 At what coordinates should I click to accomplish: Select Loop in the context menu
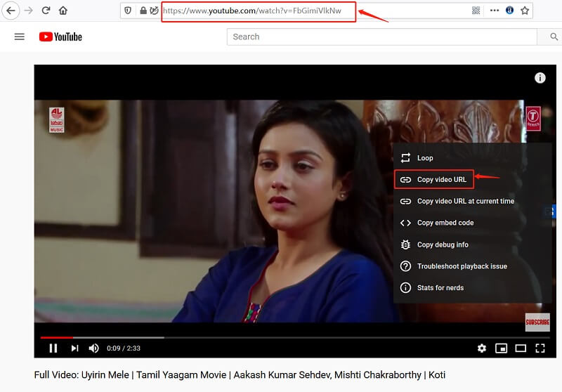coord(472,158)
